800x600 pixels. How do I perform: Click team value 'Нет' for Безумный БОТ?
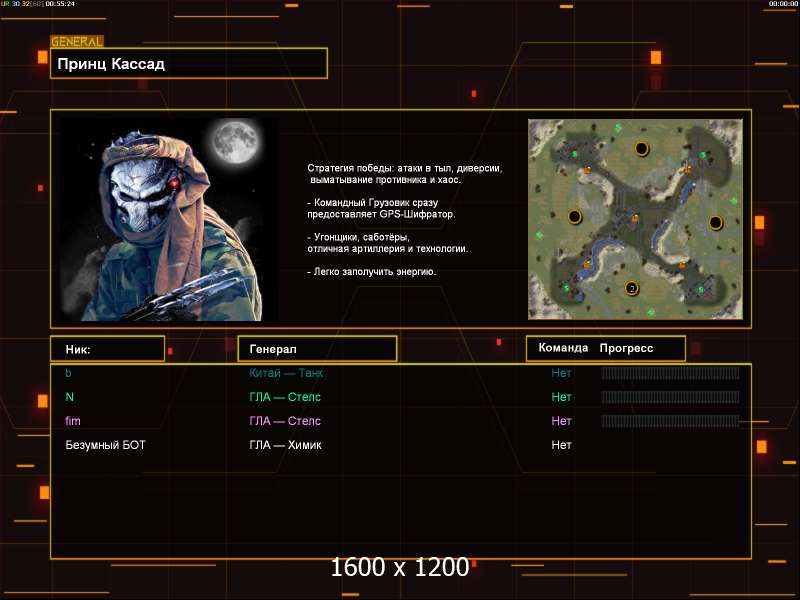pyautogui.click(x=561, y=445)
